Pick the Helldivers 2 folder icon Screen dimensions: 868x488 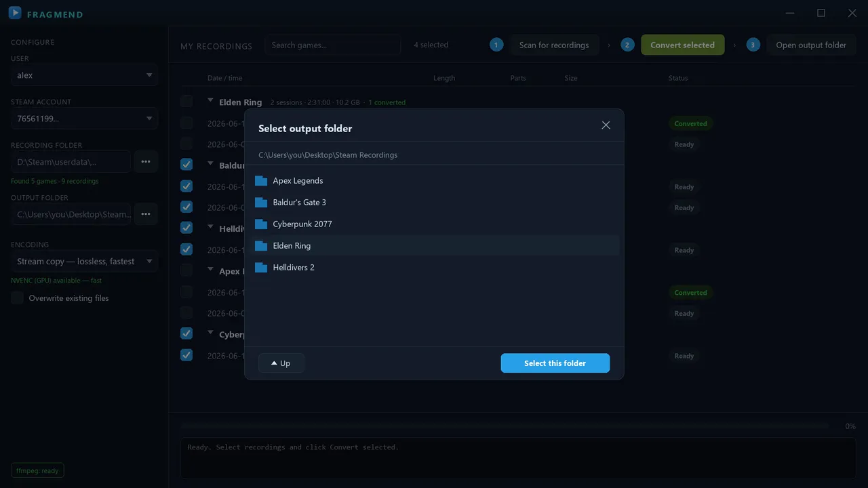tap(261, 268)
